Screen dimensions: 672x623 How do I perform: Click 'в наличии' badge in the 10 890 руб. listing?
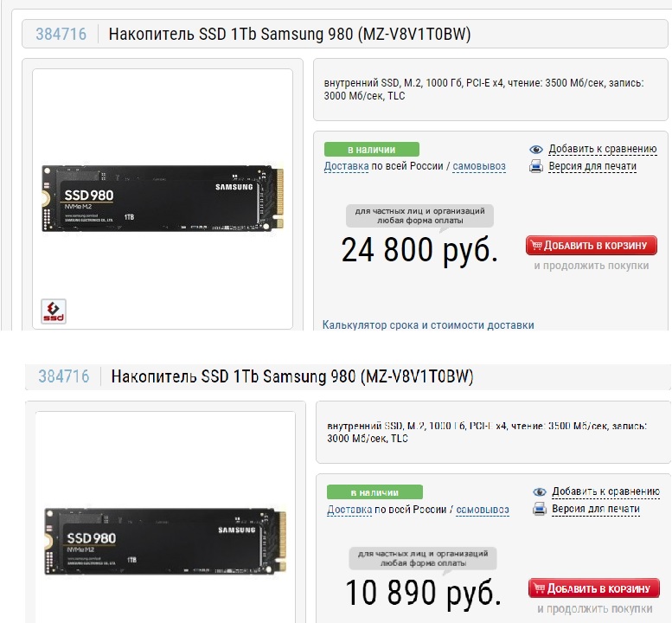[374, 492]
